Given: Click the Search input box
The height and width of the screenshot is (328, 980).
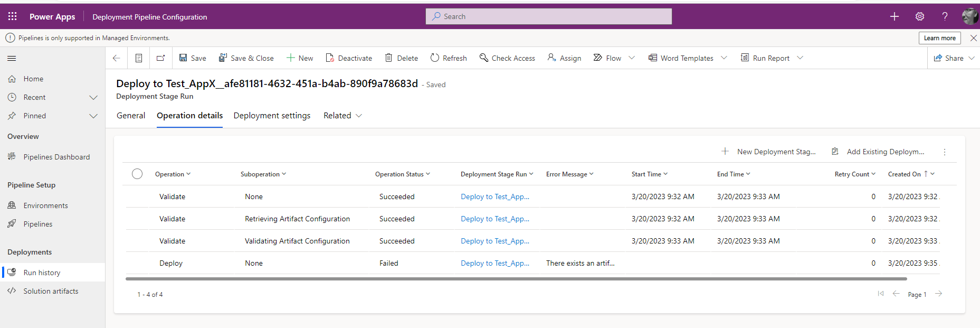Looking at the screenshot, I should point(549,16).
